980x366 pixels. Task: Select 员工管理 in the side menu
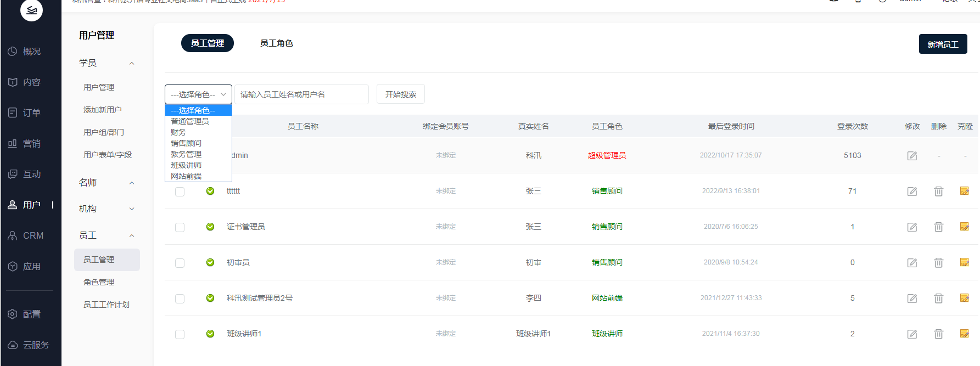point(107,260)
